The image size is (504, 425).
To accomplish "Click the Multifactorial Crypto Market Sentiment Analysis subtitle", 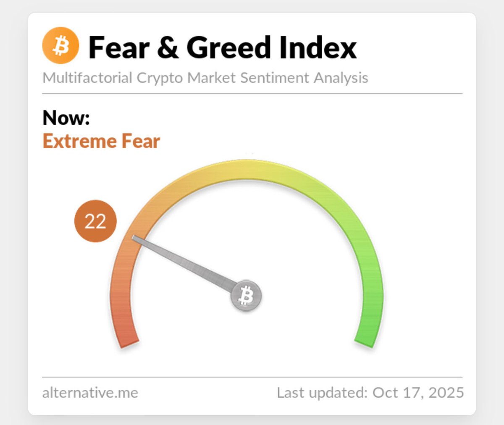I will click(x=205, y=78).
